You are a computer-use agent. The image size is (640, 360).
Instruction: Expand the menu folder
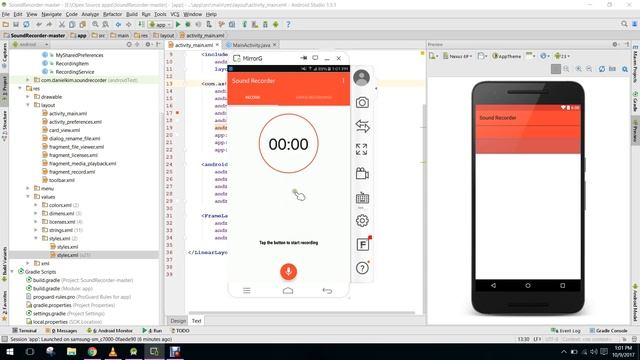pos(28,188)
